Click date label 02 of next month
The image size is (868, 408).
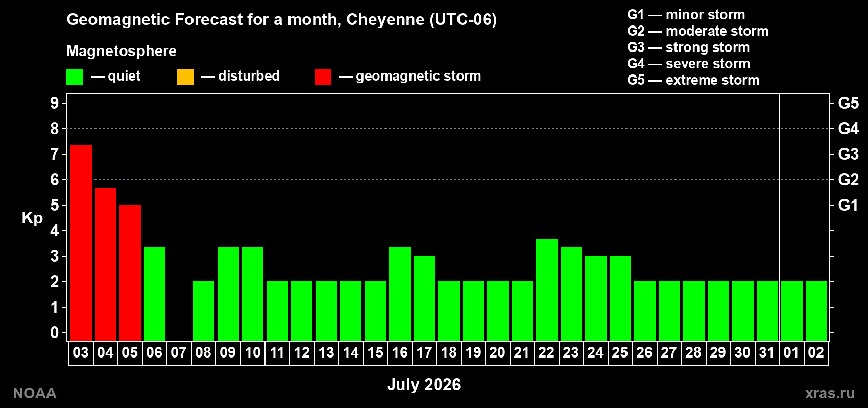pos(816,352)
